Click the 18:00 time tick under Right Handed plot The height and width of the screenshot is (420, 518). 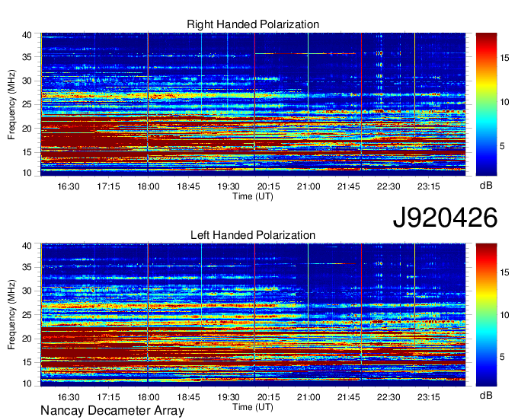point(149,186)
